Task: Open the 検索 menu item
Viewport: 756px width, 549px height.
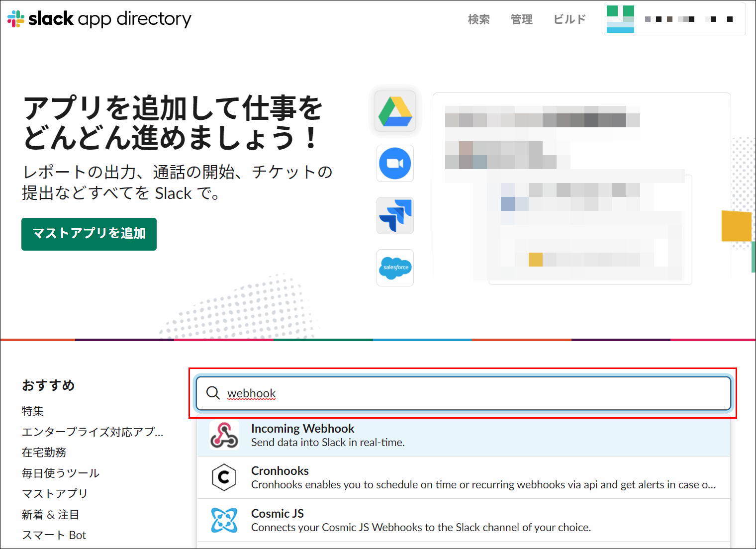Action: click(x=478, y=19)
